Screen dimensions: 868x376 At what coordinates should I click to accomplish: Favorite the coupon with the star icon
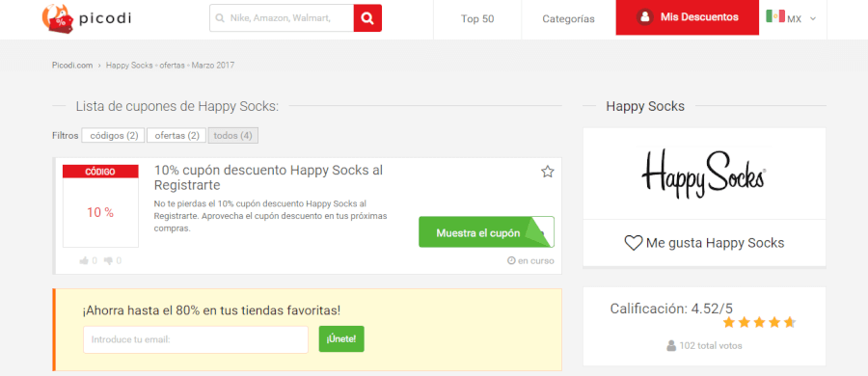coord(548,172)
